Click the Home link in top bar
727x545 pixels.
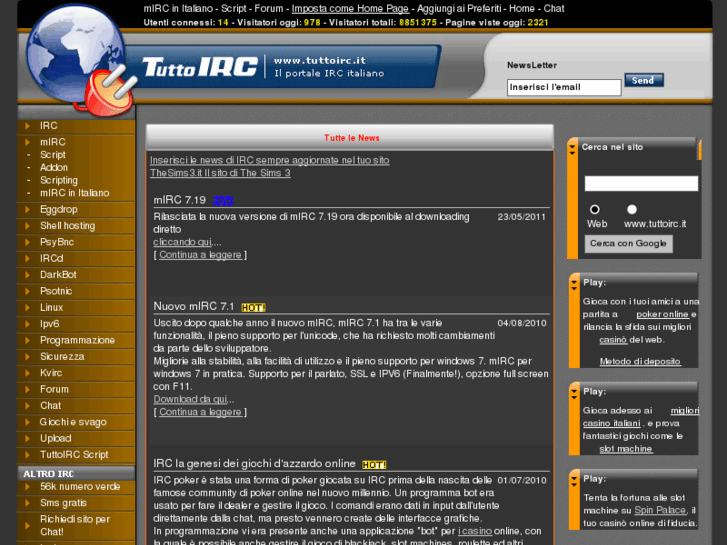(x=522, y=8)
